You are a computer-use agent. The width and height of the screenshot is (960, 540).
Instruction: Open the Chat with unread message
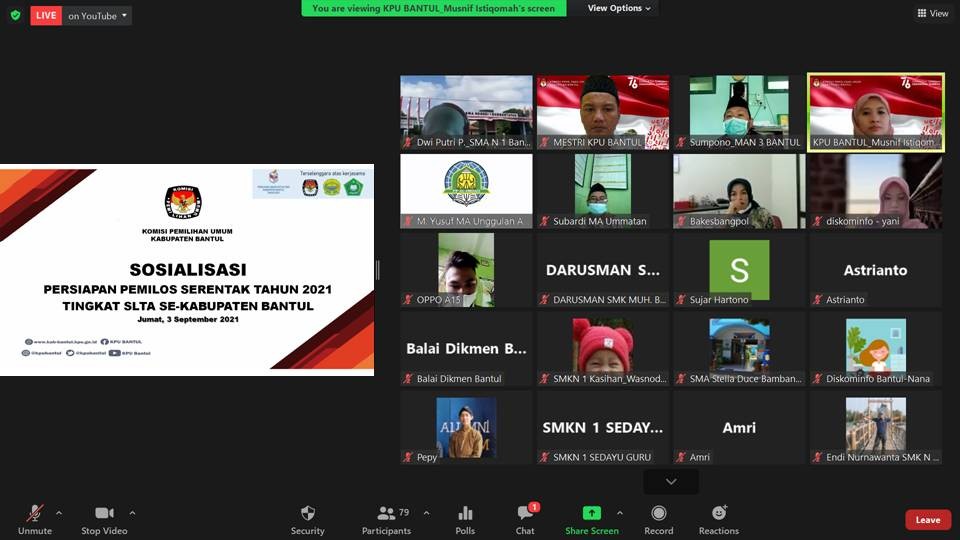tap(525, 513)
